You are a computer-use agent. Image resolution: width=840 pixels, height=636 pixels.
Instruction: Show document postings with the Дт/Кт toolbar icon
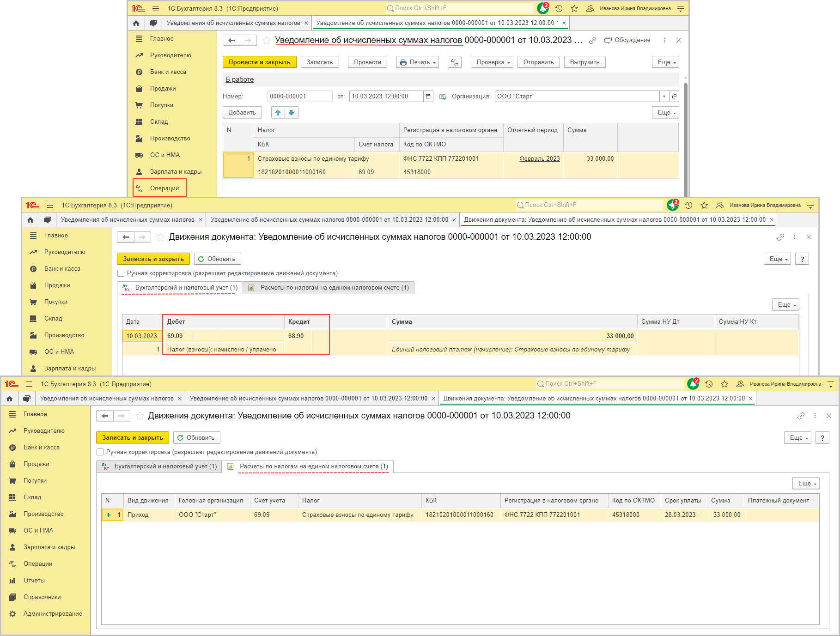(x=455, y=62)
